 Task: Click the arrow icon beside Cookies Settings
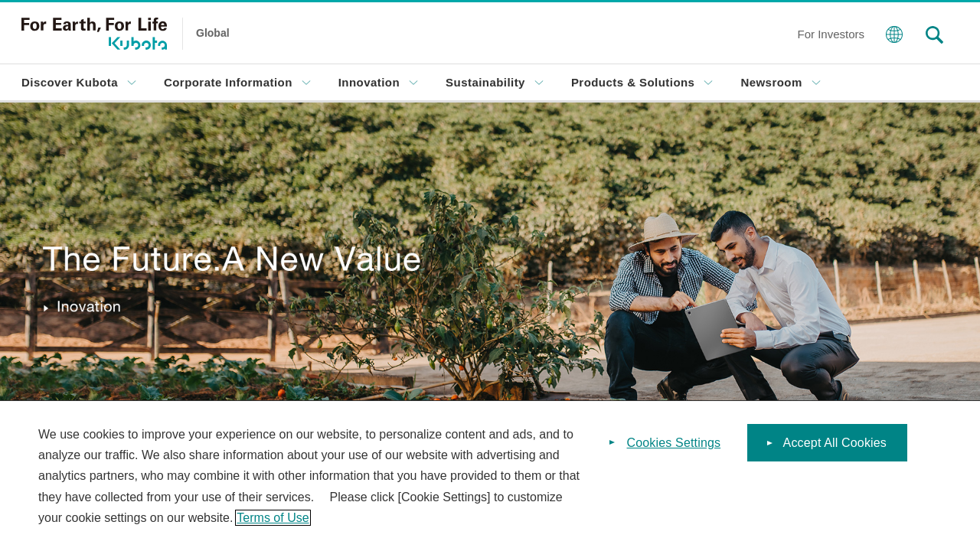(x=612, y=442)
